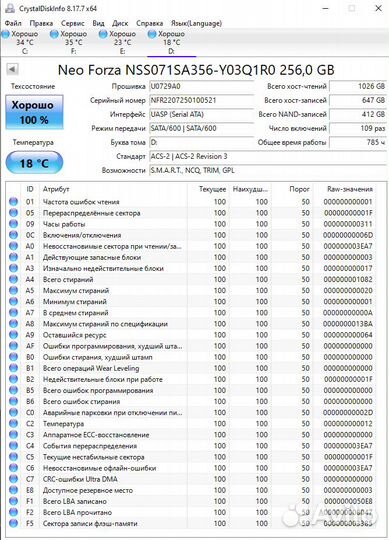Click status icon for attribute A0 row
The height and width of the screenshot is (540, 389).
[13, 246]
